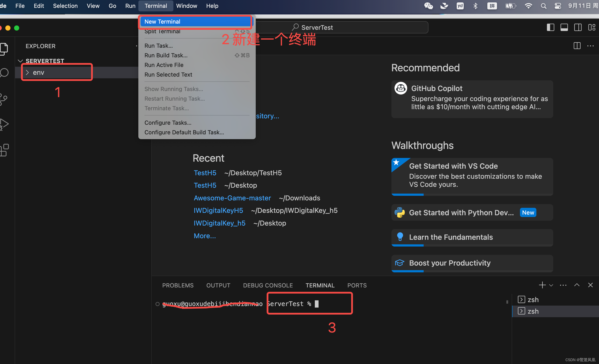Image resolution: width=599 pixels, height=364 pixels.
Task: Open Control Center in menu bar
Action: click(x=558, y=6)
